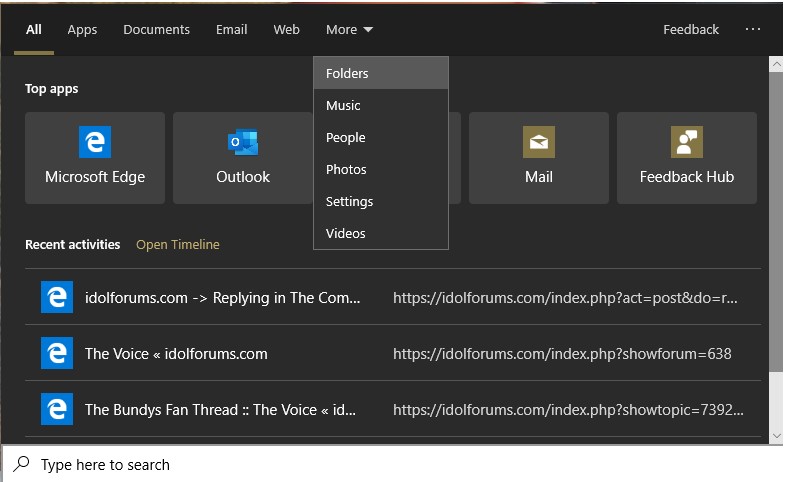This screenshot has height=482, width=785.
Task: Click Edge icon beside The Bundys Fan Thread
Action: point(57,409)
